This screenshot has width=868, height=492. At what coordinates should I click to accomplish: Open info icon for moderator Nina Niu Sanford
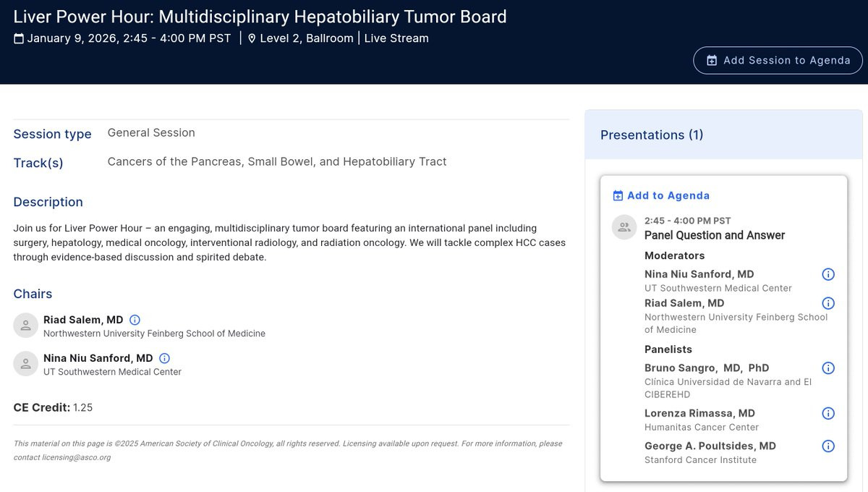tap(828, 274)
